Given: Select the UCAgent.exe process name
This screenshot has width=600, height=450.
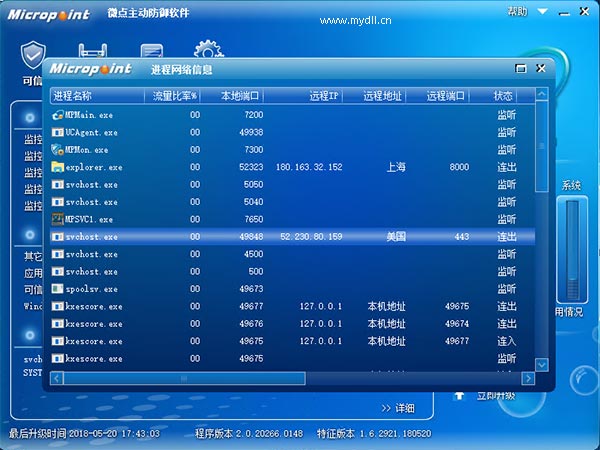Looking at the screenshot, I should click(91, 132).
